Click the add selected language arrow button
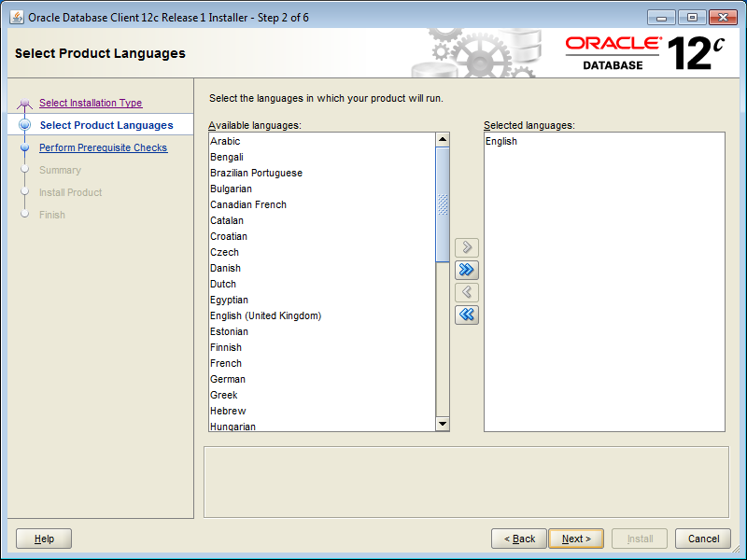 point(466,247)
